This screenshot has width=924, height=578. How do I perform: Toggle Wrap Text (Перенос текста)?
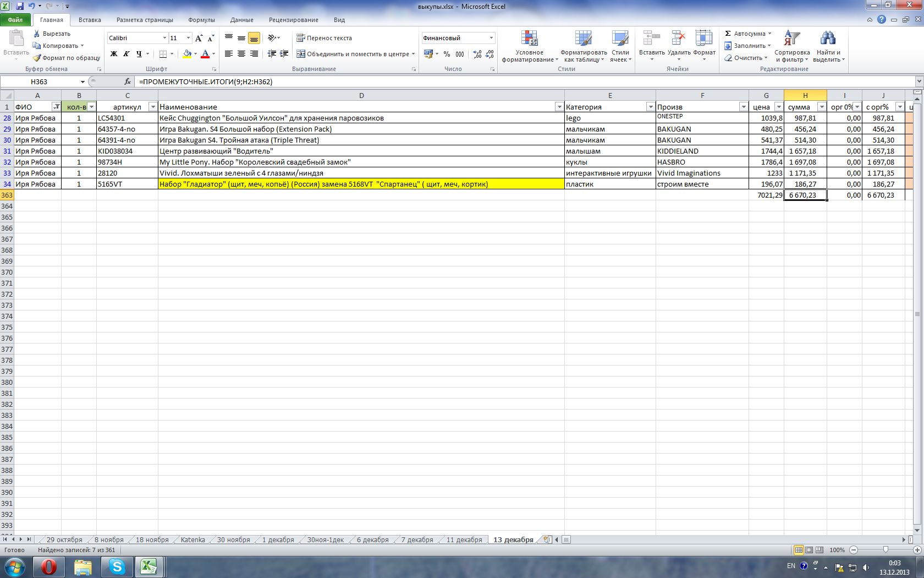(324, 38)
